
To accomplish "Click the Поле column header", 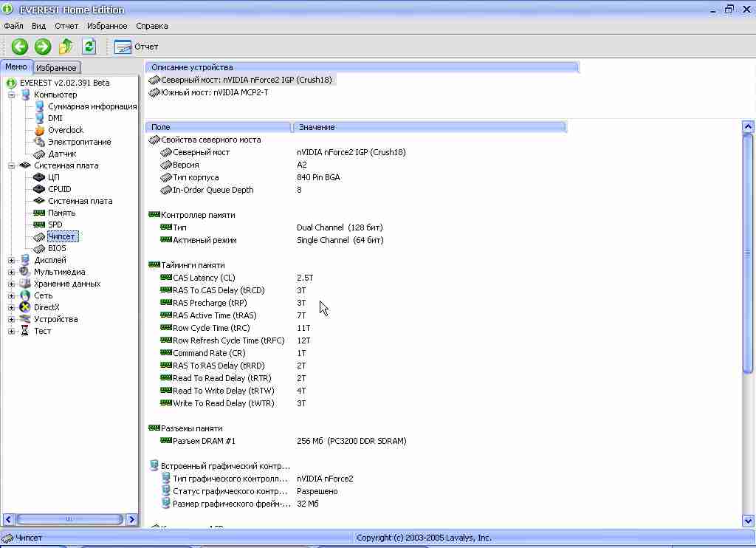I will (x=219, y=127).
